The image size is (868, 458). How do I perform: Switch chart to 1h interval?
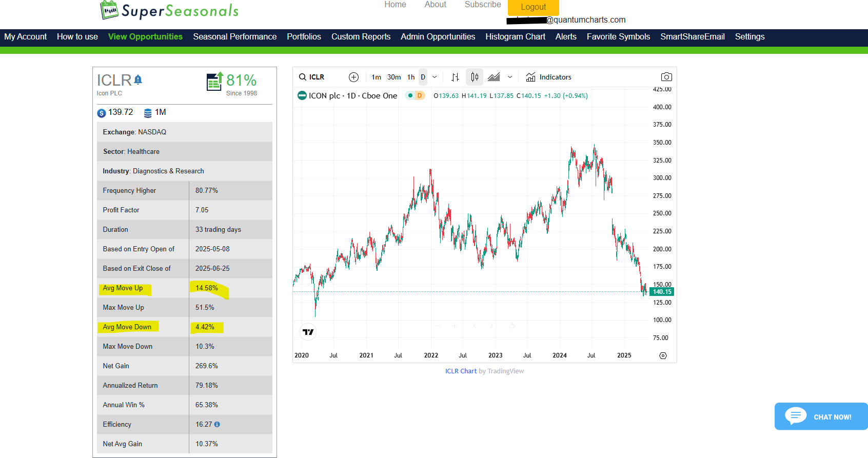point(411,77)
